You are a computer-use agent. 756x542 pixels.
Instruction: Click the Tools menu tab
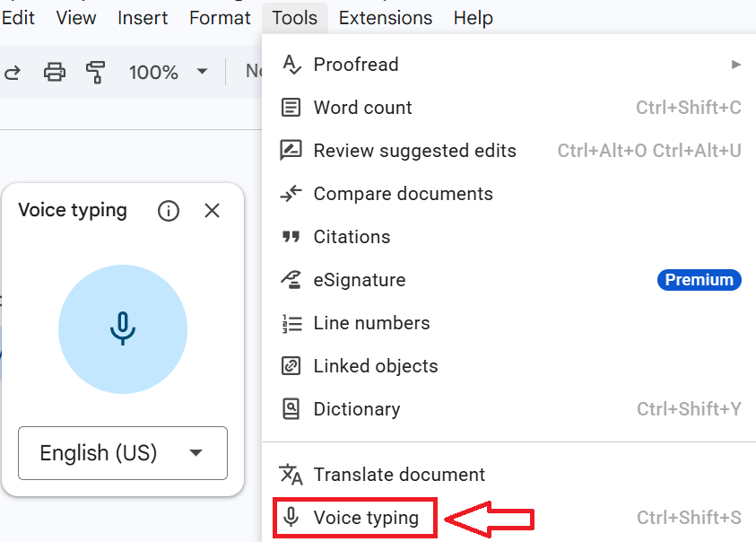coord(295,18)
